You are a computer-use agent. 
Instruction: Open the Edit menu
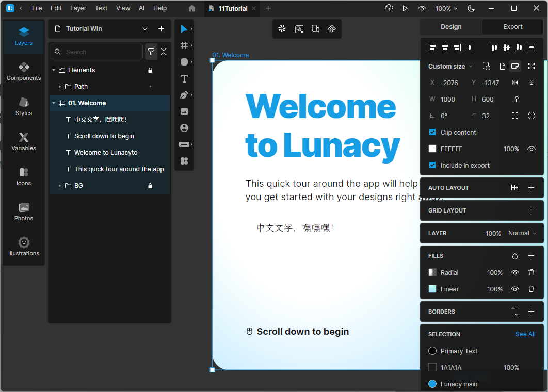[56, 8]
